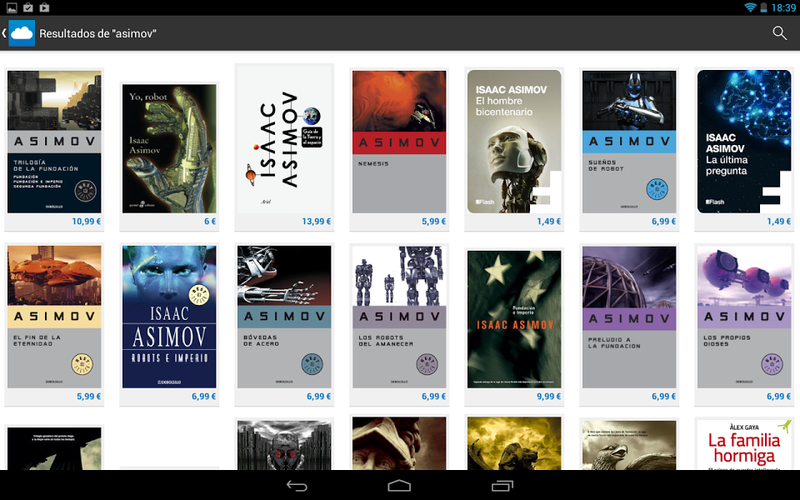Select the Robots e Imperio cover
Image resolution: width=800 pixels, height=500 pixels.
[169, 317]
